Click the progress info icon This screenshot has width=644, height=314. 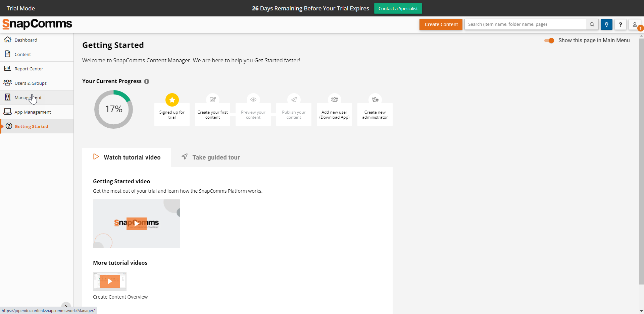147,81
